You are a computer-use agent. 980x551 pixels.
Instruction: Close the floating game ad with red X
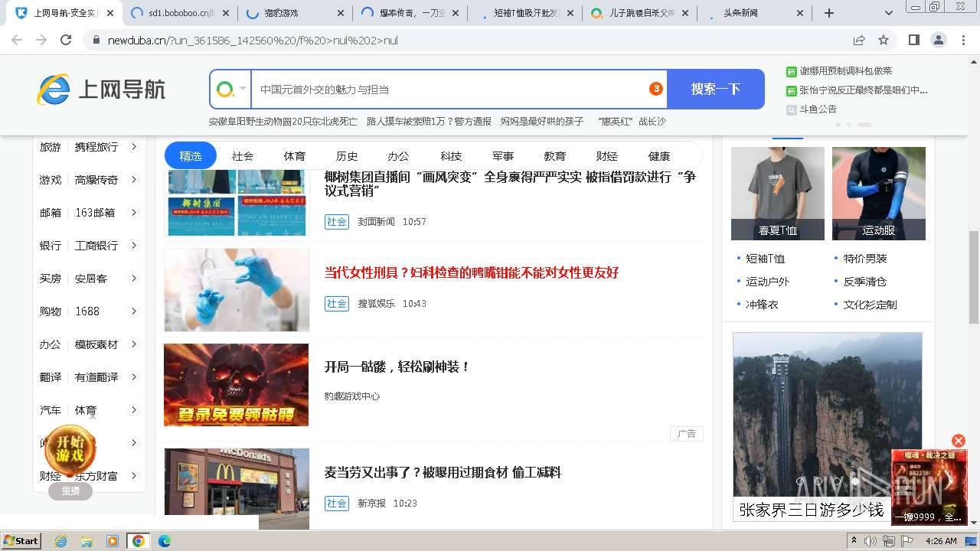[x=958, y=441]
